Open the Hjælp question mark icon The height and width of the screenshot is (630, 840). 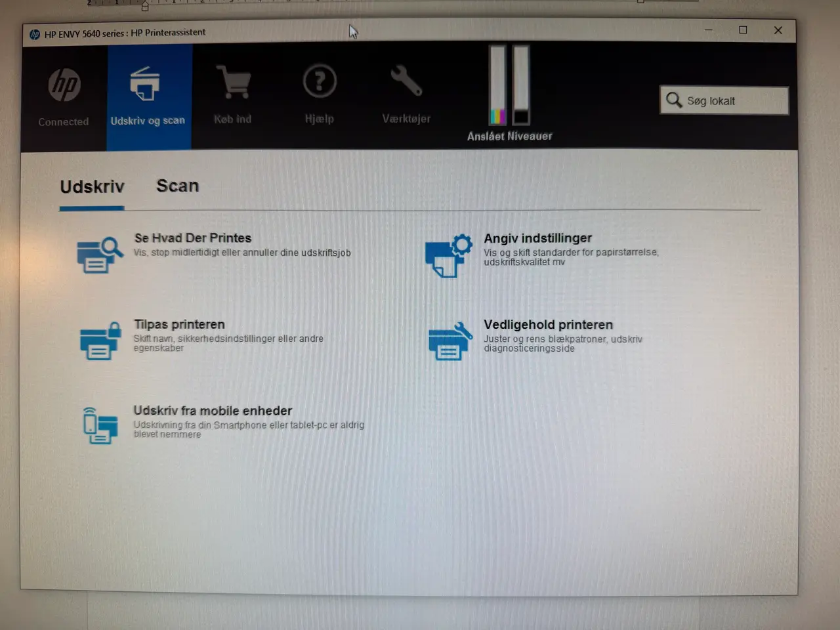(x=320, y=81)
